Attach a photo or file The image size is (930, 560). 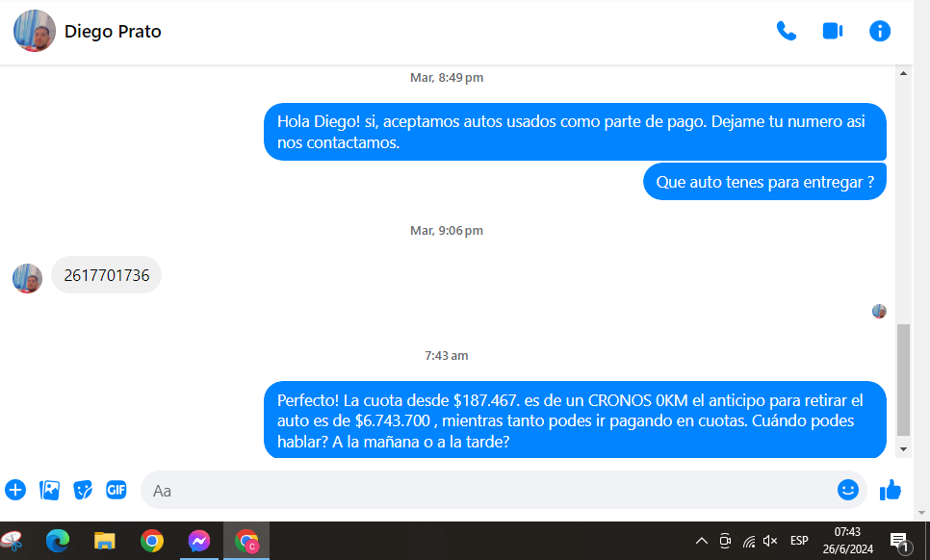(49, 490)
